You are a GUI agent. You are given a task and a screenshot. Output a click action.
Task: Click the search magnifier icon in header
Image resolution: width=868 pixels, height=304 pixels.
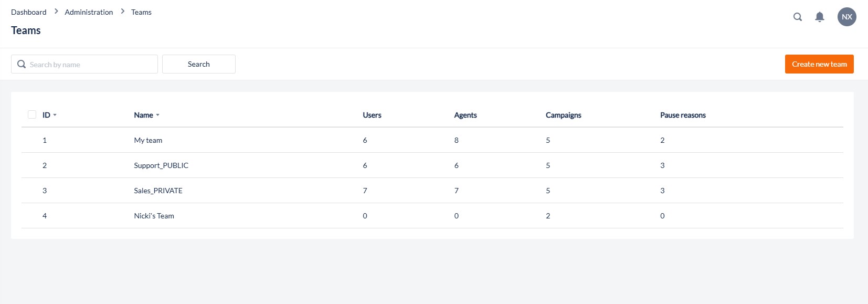(797, 17)
